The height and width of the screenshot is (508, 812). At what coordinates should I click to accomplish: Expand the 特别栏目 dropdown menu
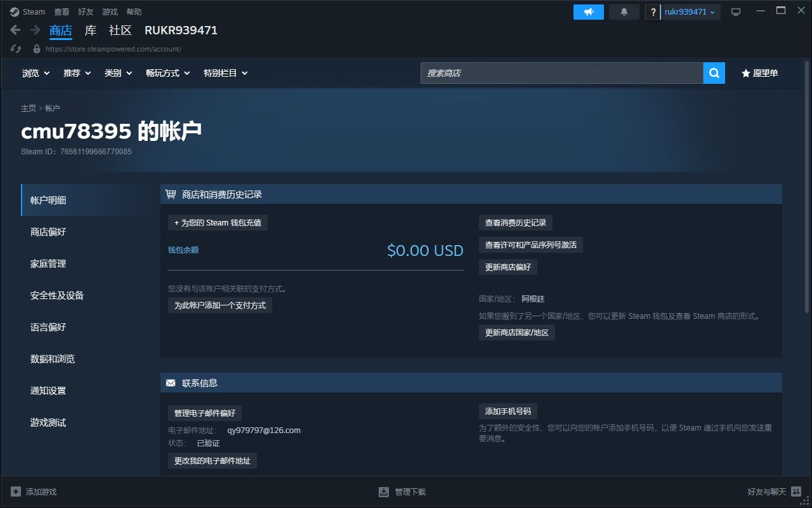coord(226,73)
